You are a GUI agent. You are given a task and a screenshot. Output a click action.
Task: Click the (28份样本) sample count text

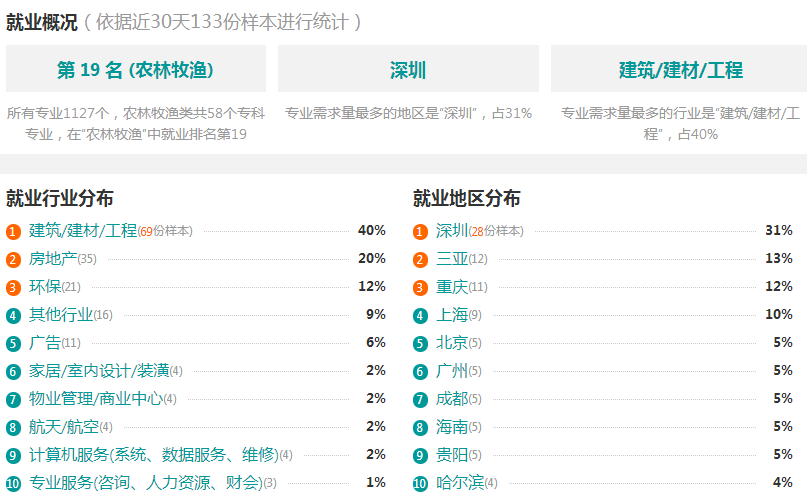click(496, 232)
